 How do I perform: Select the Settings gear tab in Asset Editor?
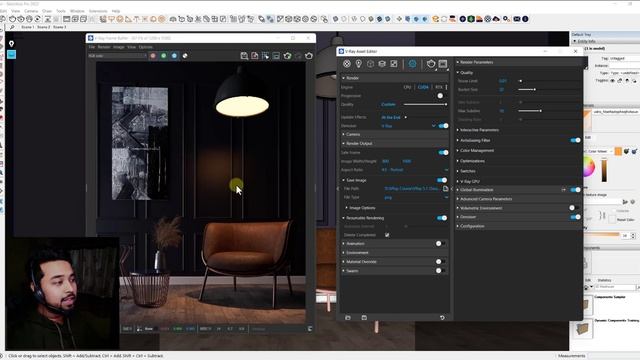click(412, 64)
